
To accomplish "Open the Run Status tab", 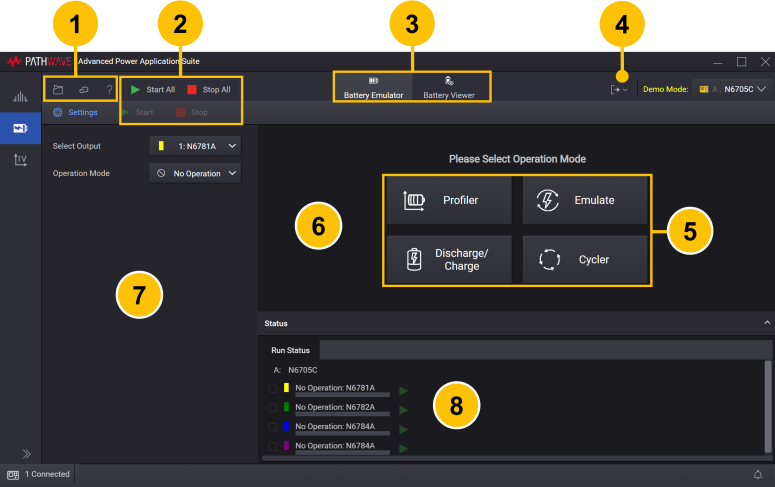I will click(290, 350).
